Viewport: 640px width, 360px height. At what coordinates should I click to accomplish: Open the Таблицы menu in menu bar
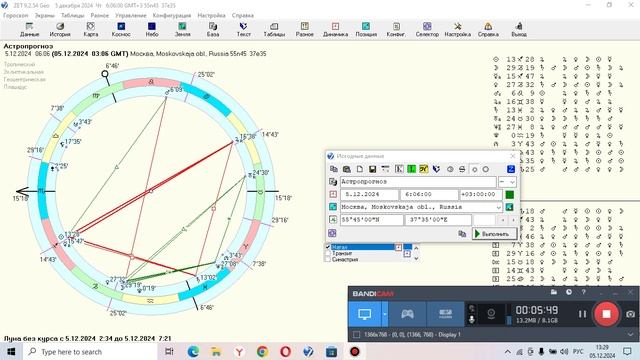click(x=72, y=15)
